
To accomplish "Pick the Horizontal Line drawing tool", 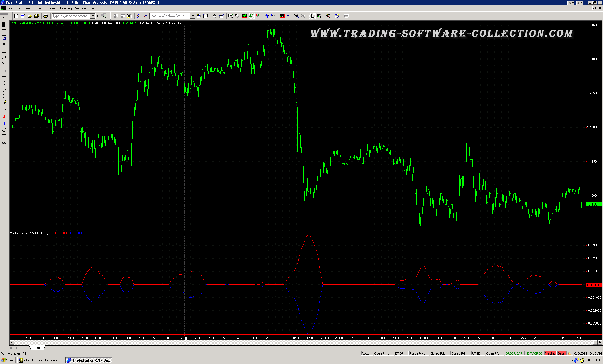I will 4,76.
